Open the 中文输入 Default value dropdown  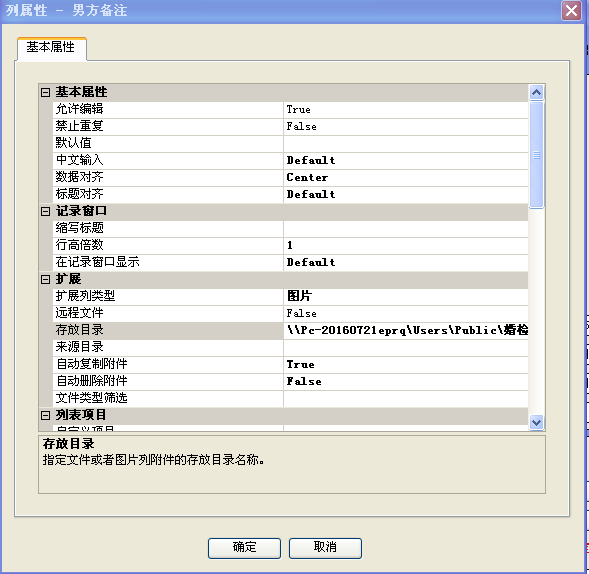[406, 161]
